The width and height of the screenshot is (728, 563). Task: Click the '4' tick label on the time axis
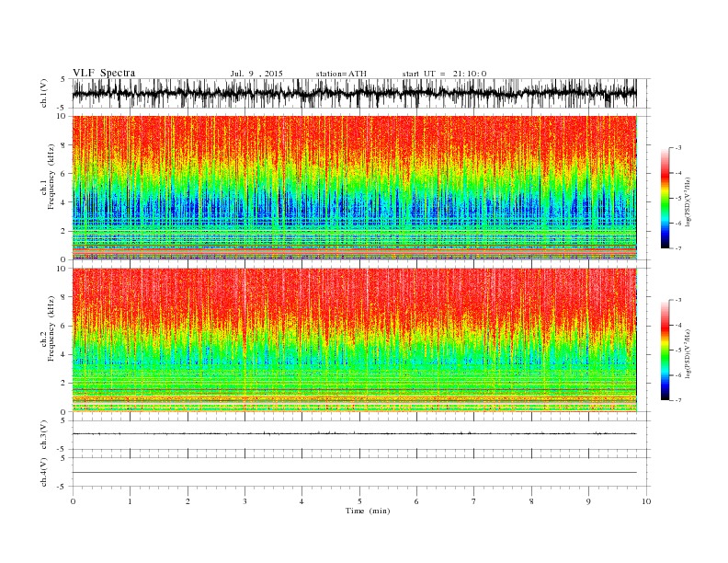coord(301,501)
